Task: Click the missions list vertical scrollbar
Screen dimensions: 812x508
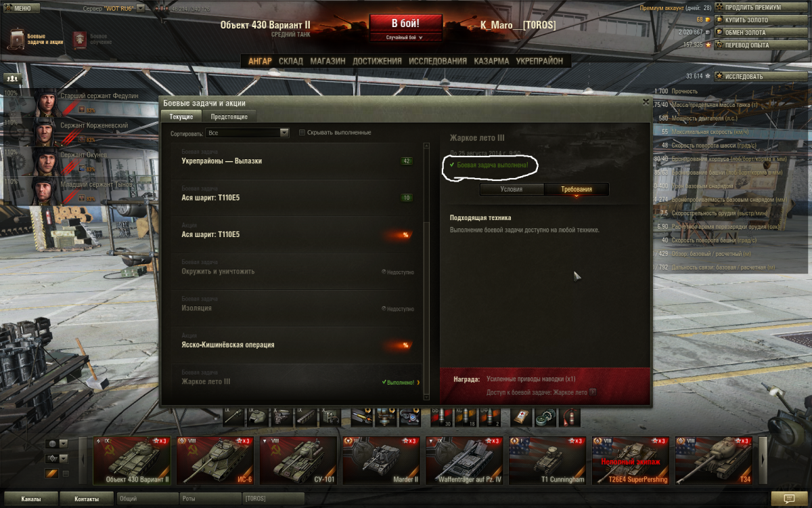Action: (x=426, y=271)
